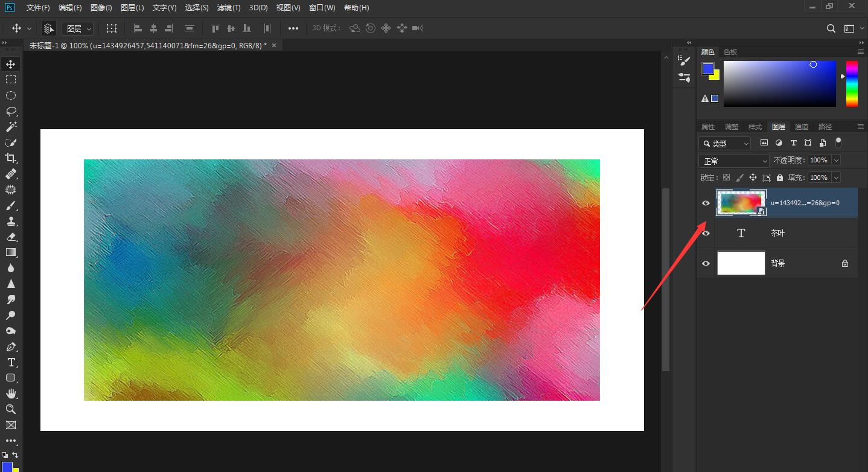Select the Lasso tool
Viewport: 868px width, 472px height.
(x=11, y=111)
